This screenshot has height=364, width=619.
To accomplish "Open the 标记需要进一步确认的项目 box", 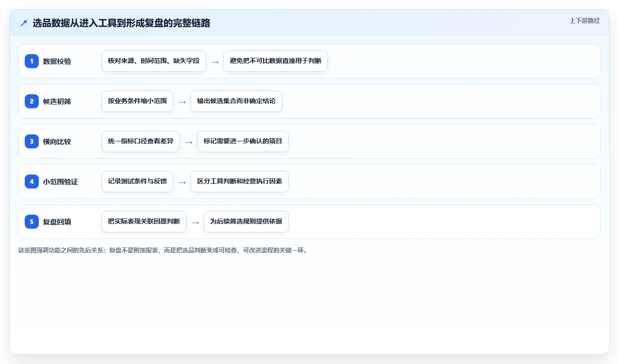I will [243, 141].
